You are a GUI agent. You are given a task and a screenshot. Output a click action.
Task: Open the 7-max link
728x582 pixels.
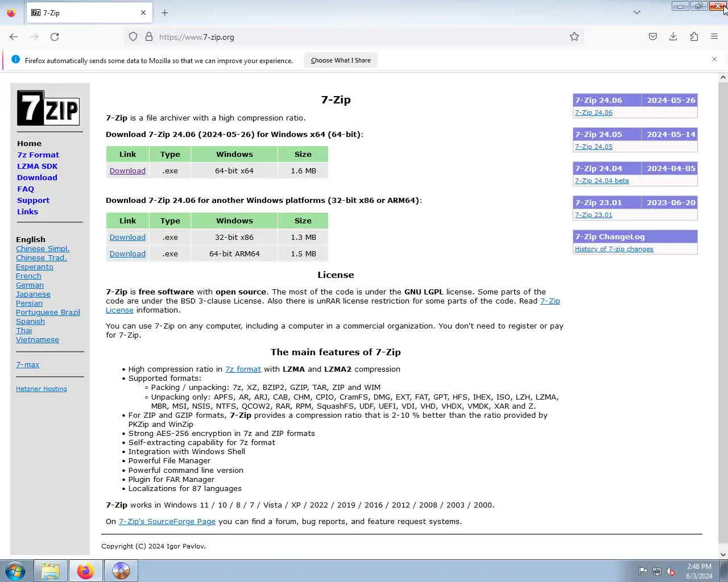pyautogui.click(x=27, y=365)
